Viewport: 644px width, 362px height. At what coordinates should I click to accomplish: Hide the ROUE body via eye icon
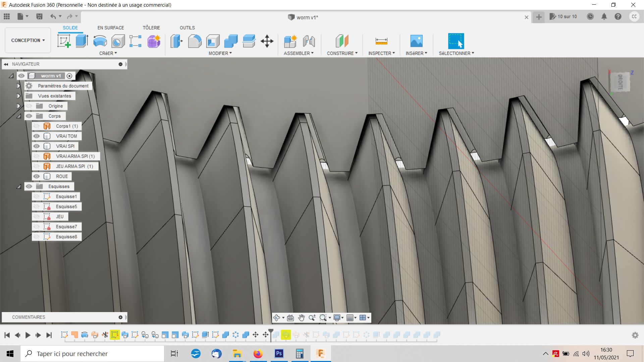(37, 176)
